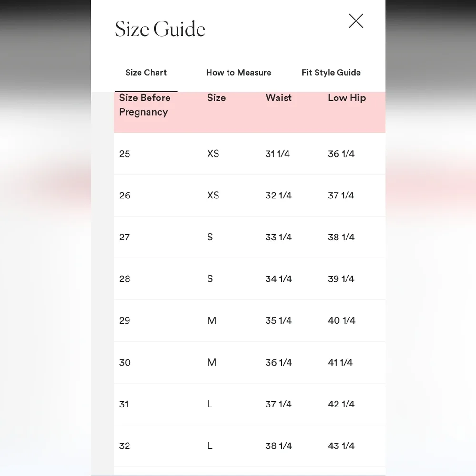Screen dimensions: 476x476
Task: Click the 40 1/4 low hip value
Action: click(x=341, y=321)
